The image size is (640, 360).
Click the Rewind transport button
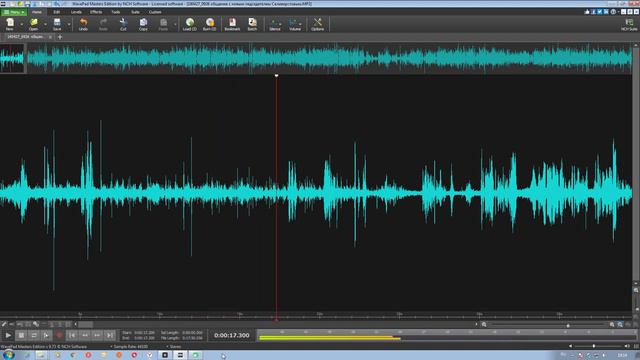tap(85, 336)
